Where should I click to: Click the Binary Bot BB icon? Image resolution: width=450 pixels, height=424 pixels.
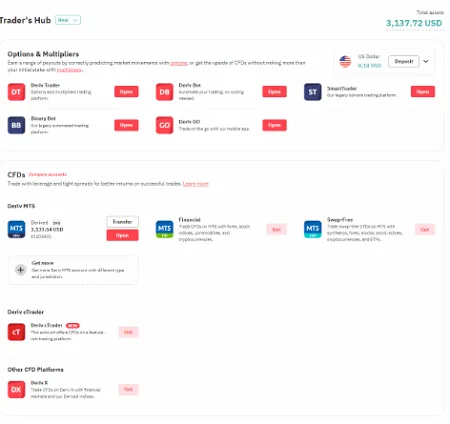click(16, 125)
